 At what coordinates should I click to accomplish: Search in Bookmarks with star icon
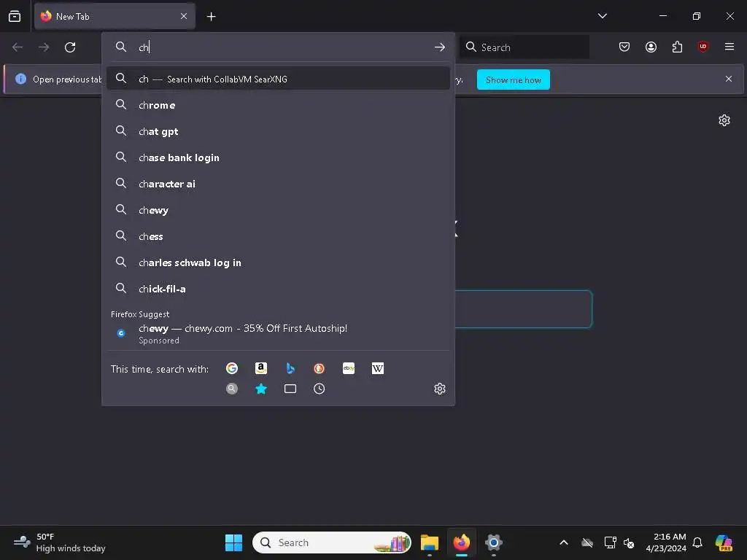pos(261,389)
